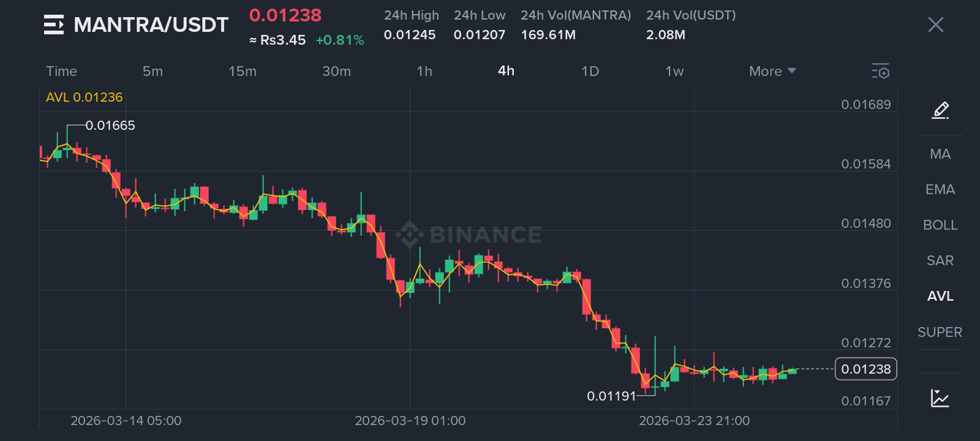Select the 30m interval

pyautogui.click(x=337, y=71)
